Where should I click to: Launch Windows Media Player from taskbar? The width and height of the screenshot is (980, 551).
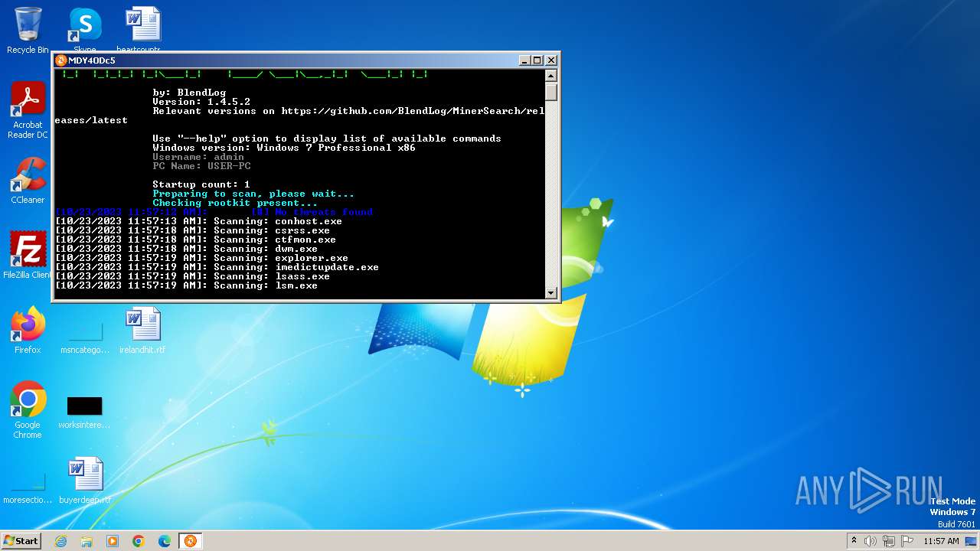click(x=113, y=541)
